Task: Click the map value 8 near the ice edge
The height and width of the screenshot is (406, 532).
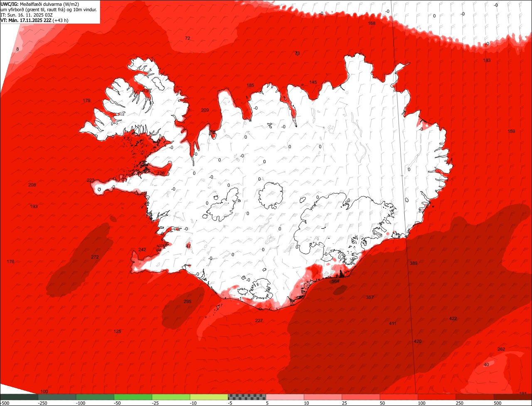Action: click(17, 49)
